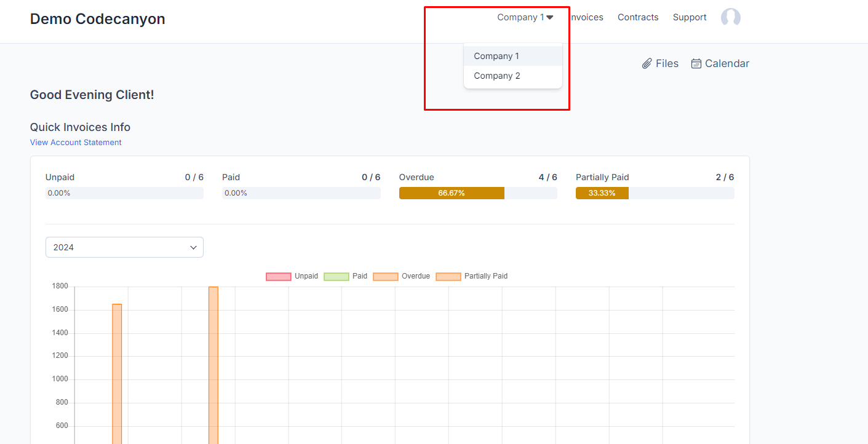
Task: Toggle the Overdue series in the chart legend
Action: click(x=385, y=276)
